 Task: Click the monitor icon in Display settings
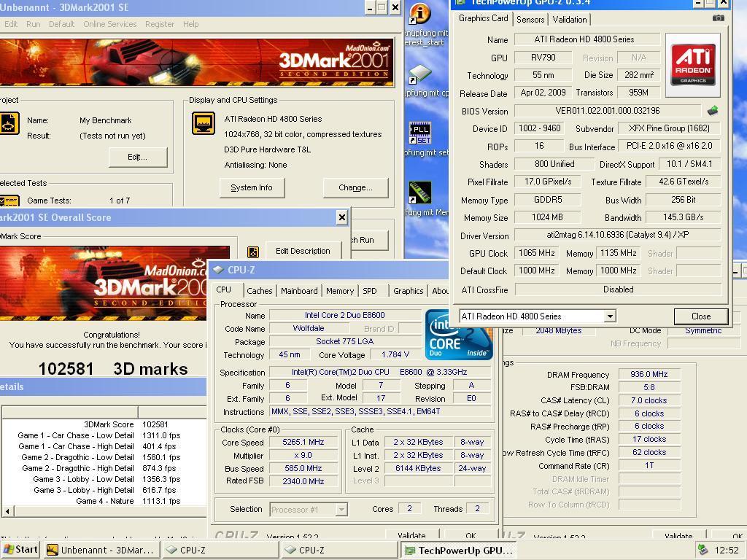click(204, 123)
